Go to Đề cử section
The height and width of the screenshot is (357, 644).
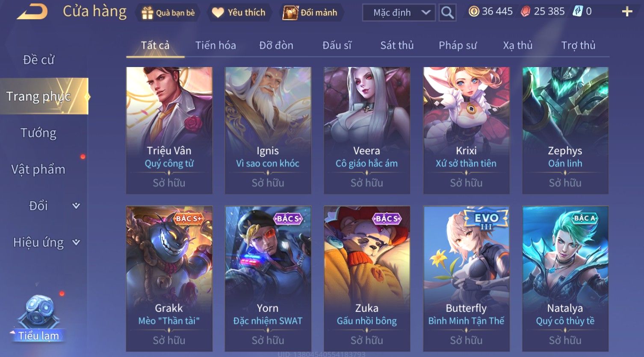[x=38, y=60]
